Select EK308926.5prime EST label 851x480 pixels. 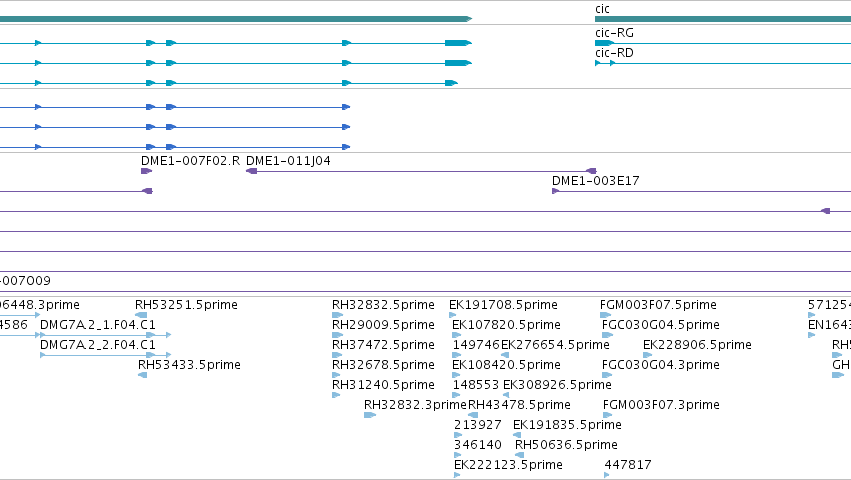click(x=557, y=385)
